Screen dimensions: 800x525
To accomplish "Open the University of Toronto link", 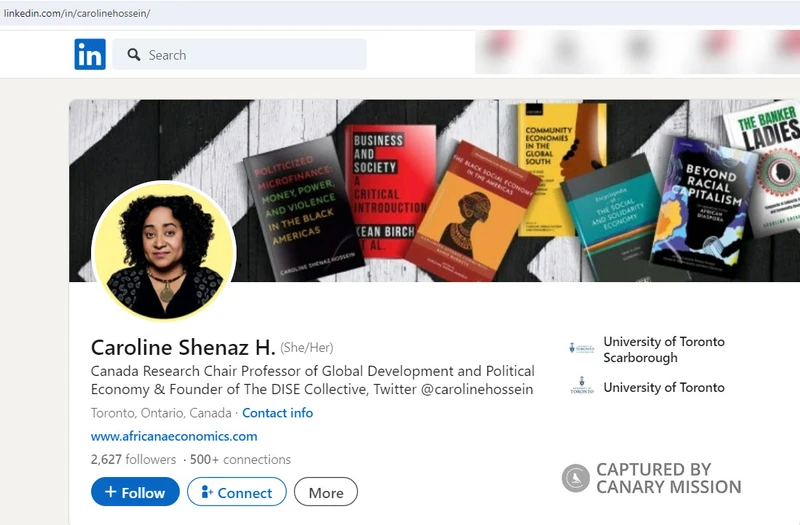I will [x=664, y=387].
